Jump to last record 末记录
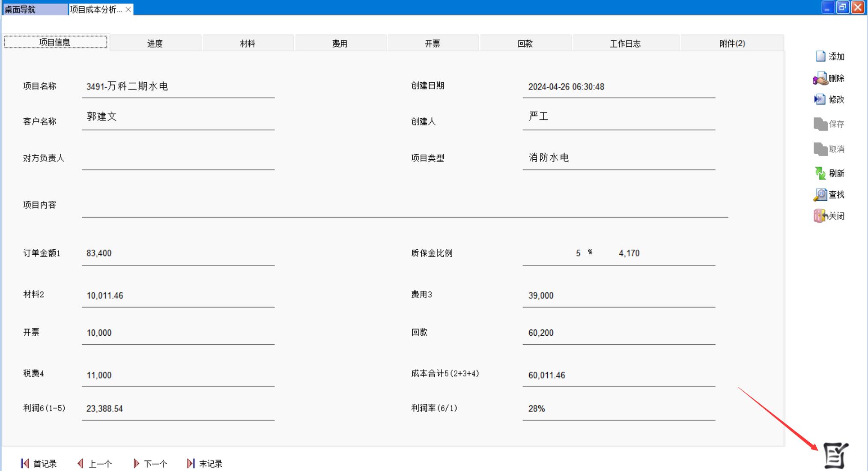868x471 pixels. click(205, 464)
